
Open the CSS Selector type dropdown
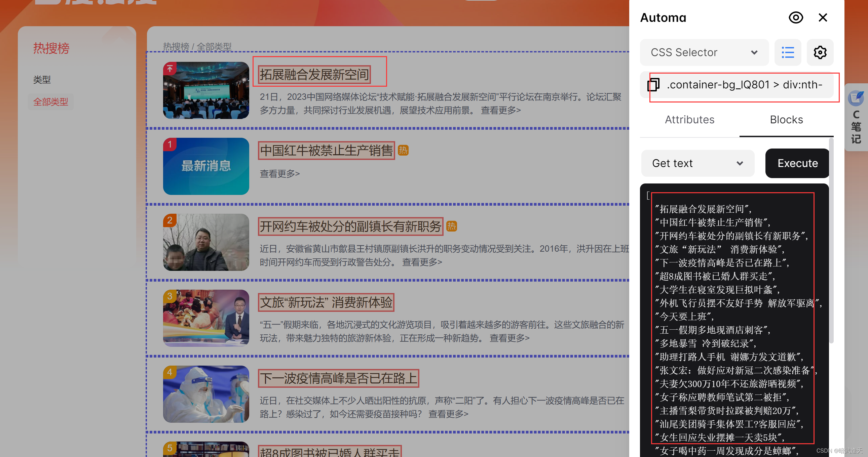(x=704, y=52)
